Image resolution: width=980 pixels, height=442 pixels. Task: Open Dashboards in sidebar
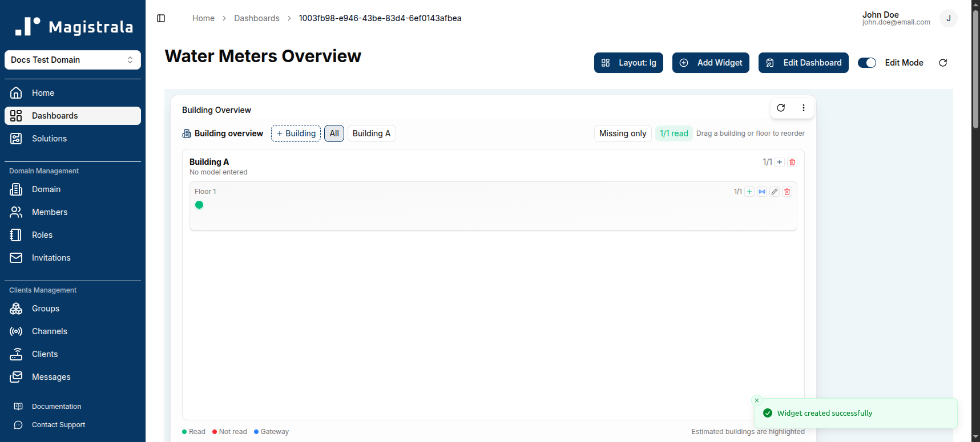point(72,116)
